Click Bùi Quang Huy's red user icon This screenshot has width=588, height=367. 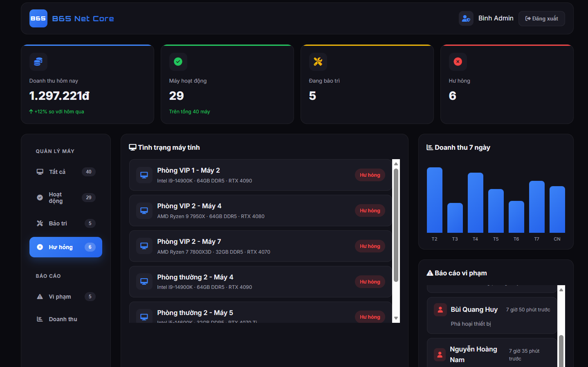click(x=440, y=310)
